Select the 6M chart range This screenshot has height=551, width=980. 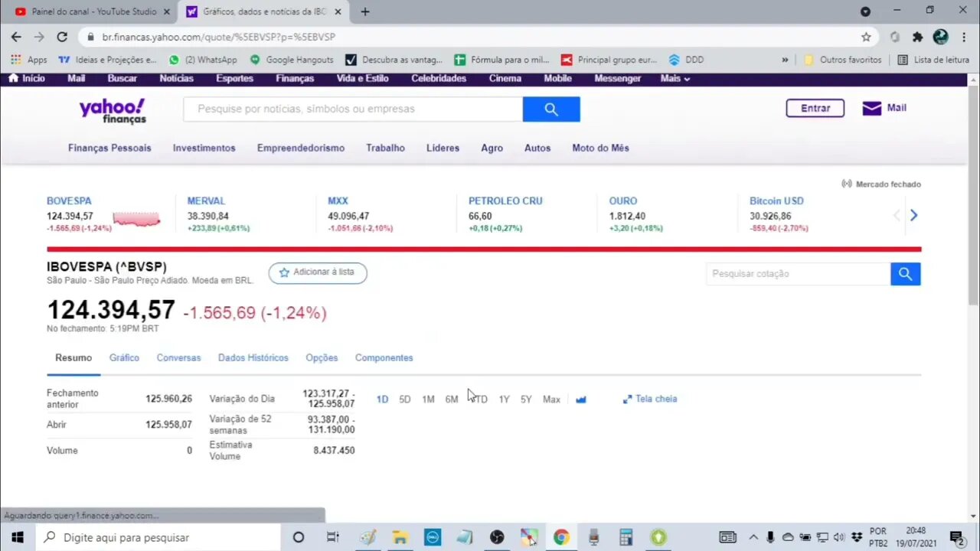452,399
